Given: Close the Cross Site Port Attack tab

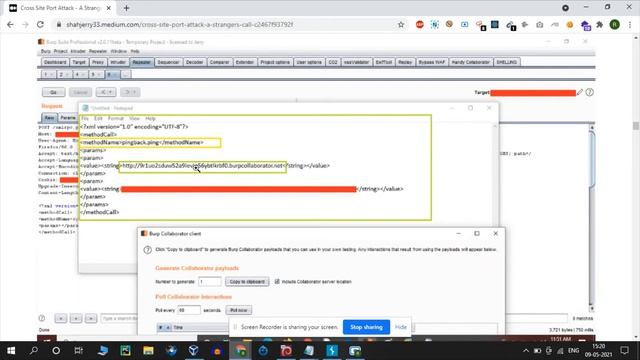Looking at the screenshot, I should (109, 8).
